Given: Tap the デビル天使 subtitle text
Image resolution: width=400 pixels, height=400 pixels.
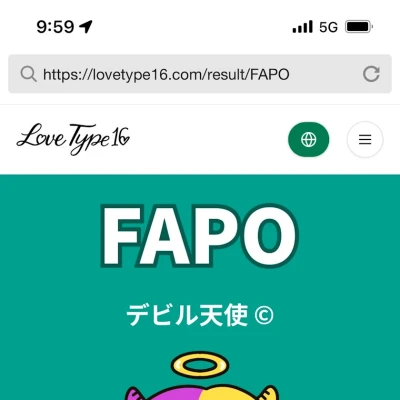Looking at the screenshot, I should click(187, 315).
